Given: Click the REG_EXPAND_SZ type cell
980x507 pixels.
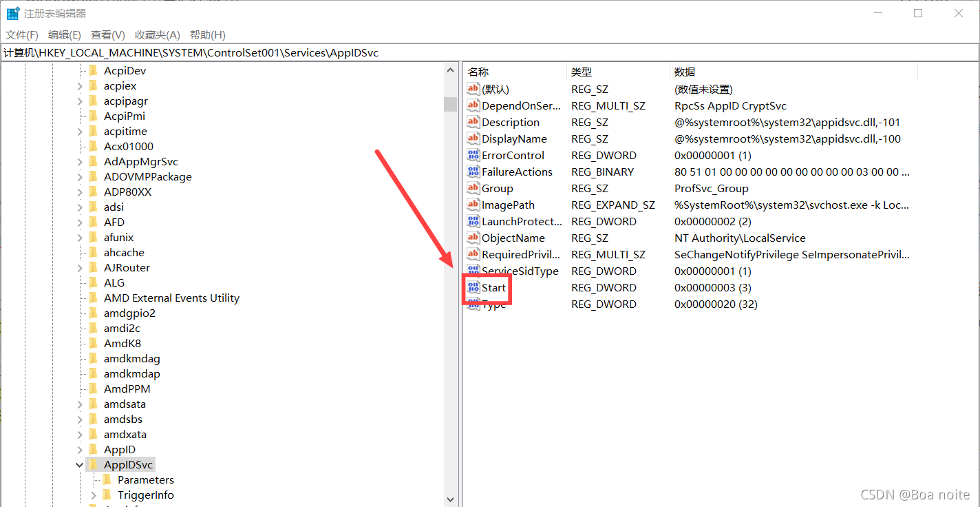Looking at the screenshot, I should (613, 205).
